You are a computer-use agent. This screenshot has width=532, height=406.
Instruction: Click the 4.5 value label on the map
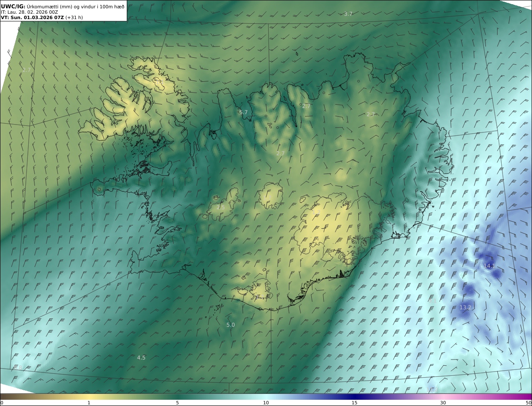coord(141,358)
